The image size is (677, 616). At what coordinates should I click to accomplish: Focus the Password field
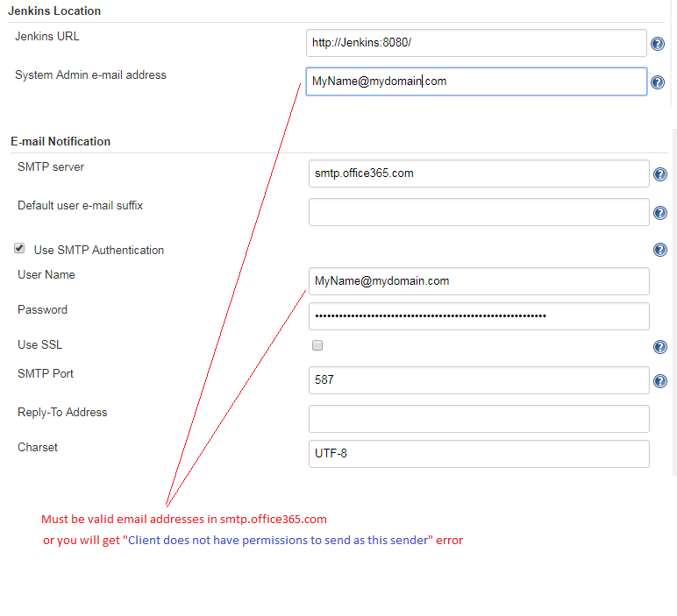pos(479,316)
